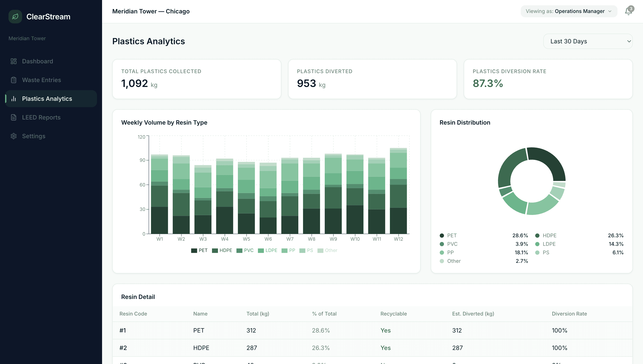Click chevron next to Operations Manager
643x364 pixels.
coord(609,11)
